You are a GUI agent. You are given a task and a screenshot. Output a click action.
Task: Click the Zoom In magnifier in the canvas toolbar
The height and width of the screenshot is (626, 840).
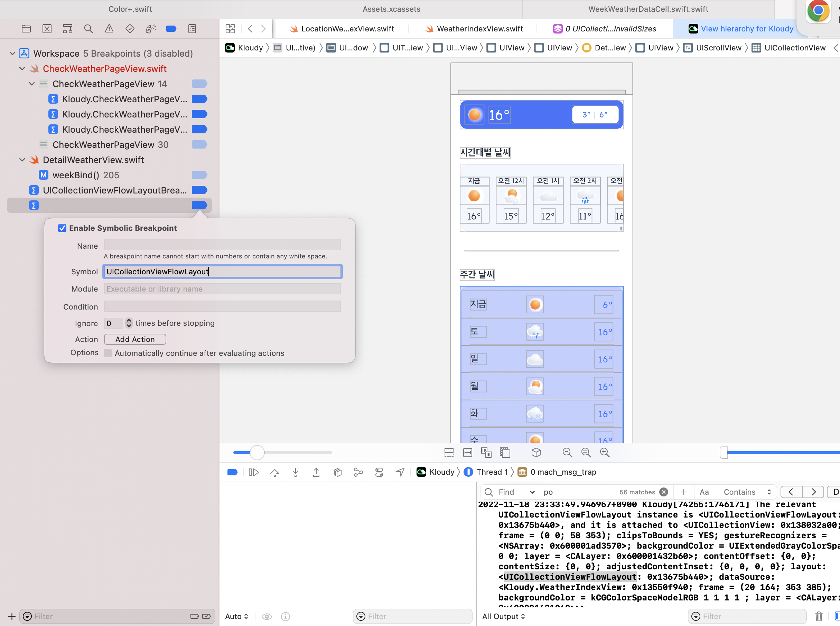tap(605, 453)
